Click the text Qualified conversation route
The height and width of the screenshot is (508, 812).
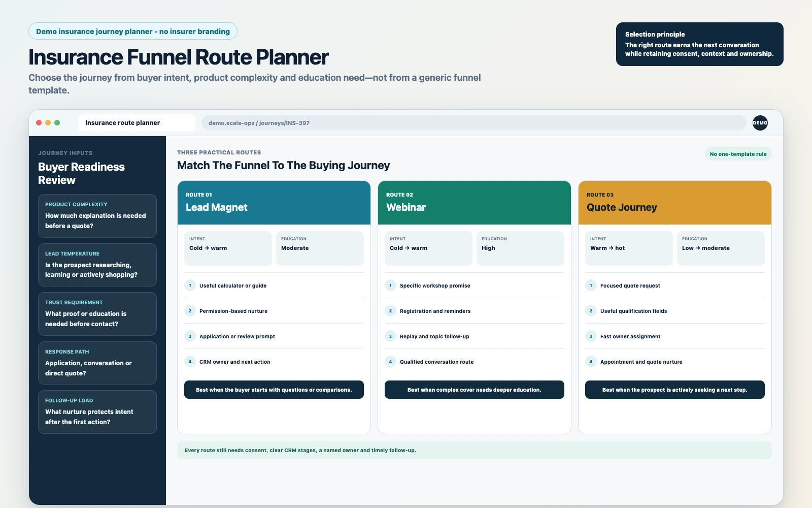click(436, 362)
